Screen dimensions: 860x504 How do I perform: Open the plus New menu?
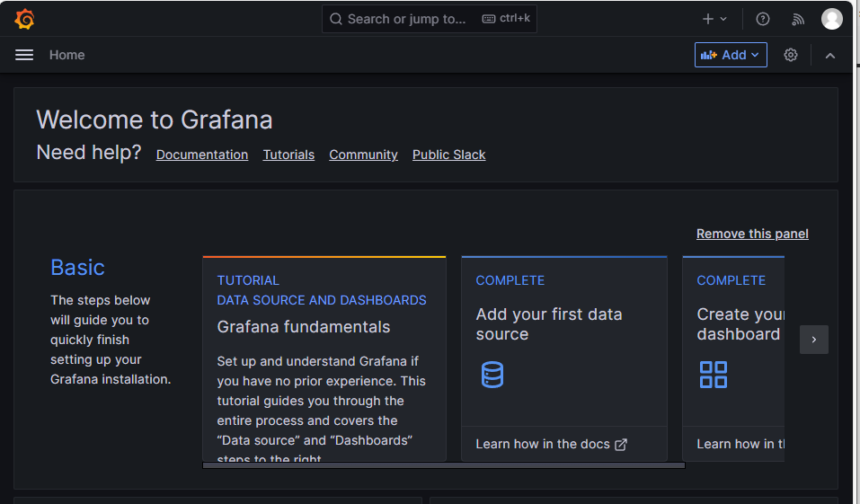[x=714, y=19]
